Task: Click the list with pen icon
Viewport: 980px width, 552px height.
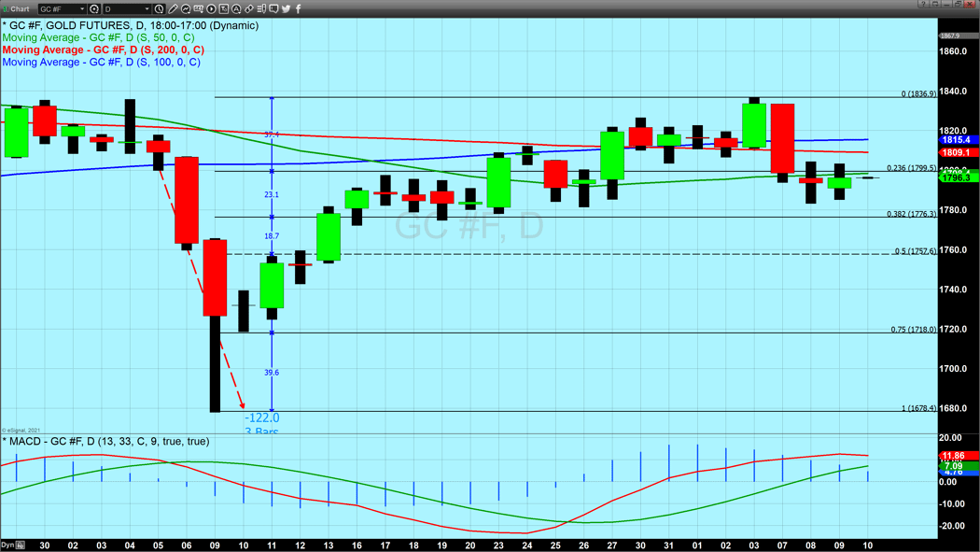Action: click(261, 8)
